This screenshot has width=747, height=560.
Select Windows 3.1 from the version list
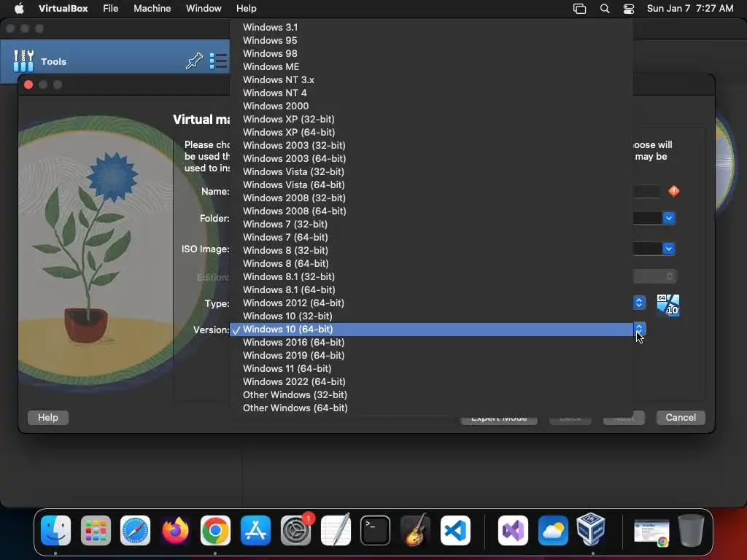(432, 27)
